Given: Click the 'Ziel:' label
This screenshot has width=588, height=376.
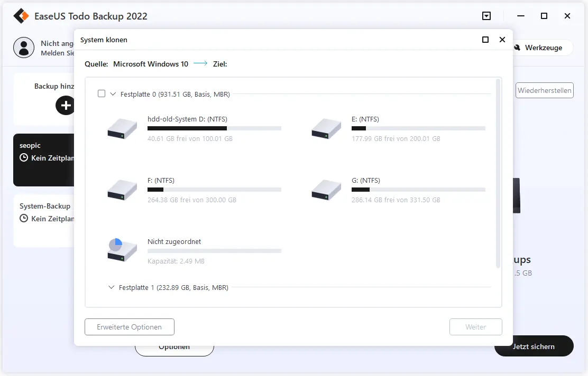Looking at the screenshot, I should 220,64.
